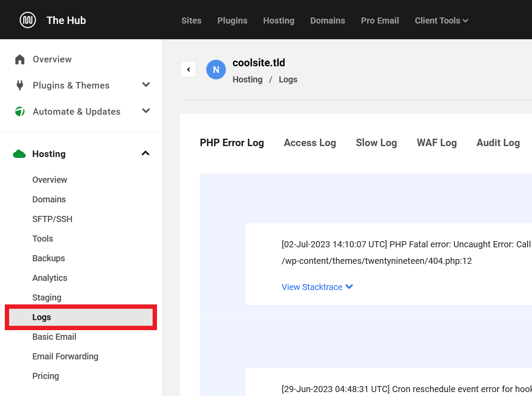The height and width of the screenshot is (396, 532).
Task: Expand the Automate & Updates section
Action: click(146, 111)
